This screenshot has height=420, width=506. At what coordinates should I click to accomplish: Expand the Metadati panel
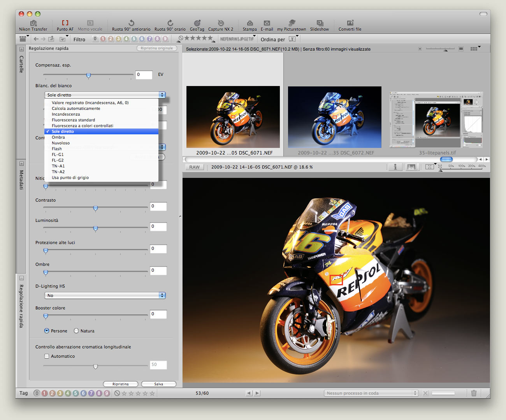21,164
